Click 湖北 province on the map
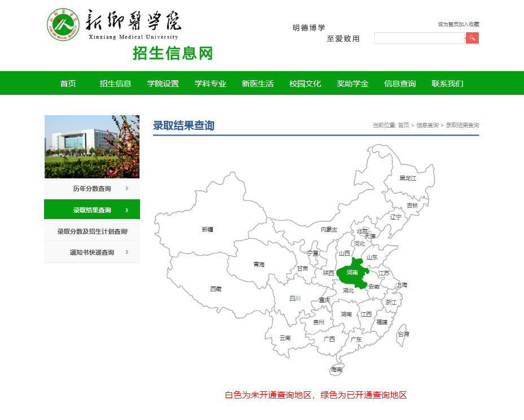This screenshot has height=420, width=524. pyautogui.click(x=348, y=290)
